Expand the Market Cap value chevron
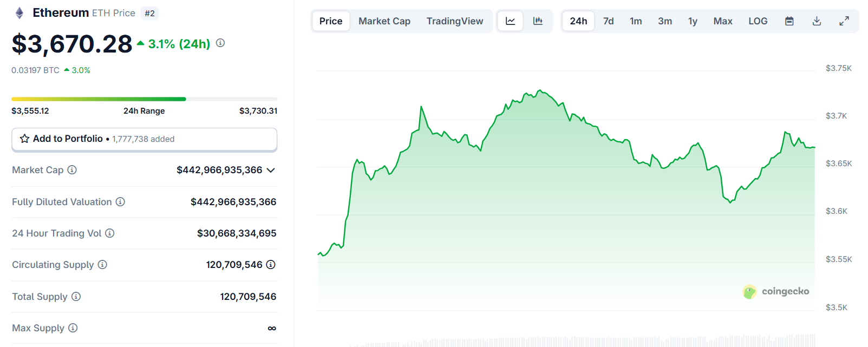This screenshot has width=868, height=347. [271, 170]
